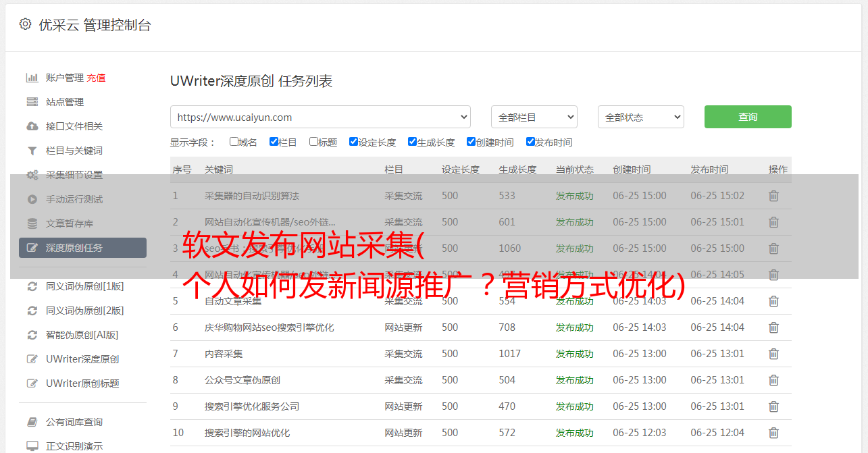Click keyword 庆华购物网站seo搜索引擎优化 in row 6

[x=269, y=327]
